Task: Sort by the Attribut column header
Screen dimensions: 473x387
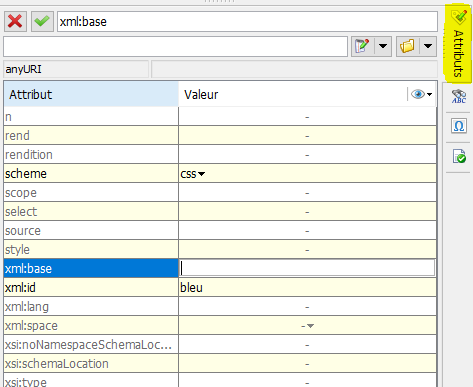Action: (x=91, y=94)
